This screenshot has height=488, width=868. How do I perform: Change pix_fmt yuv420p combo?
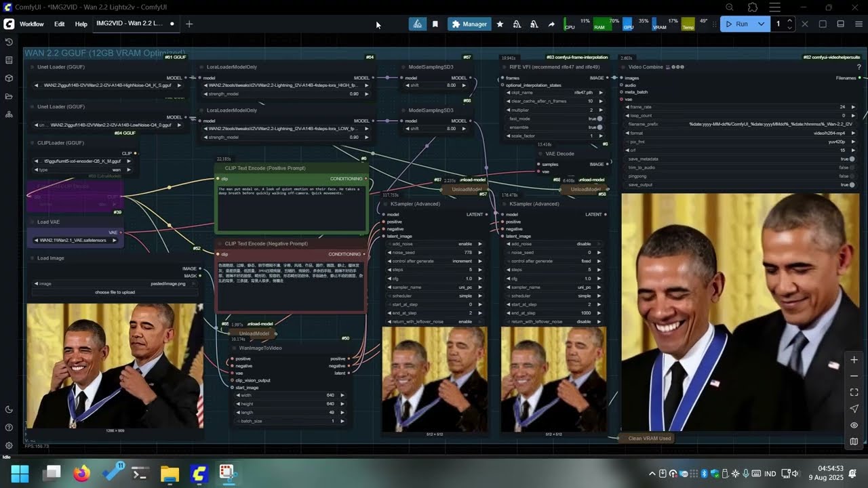point(740,142)
